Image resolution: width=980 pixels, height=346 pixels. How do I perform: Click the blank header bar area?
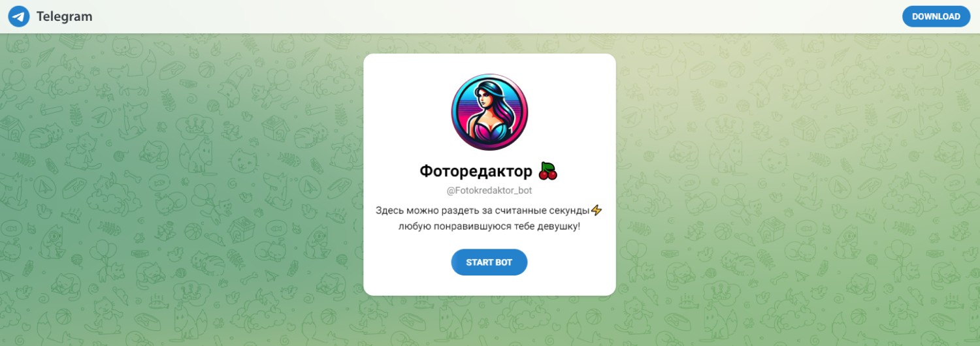point(497,16)
